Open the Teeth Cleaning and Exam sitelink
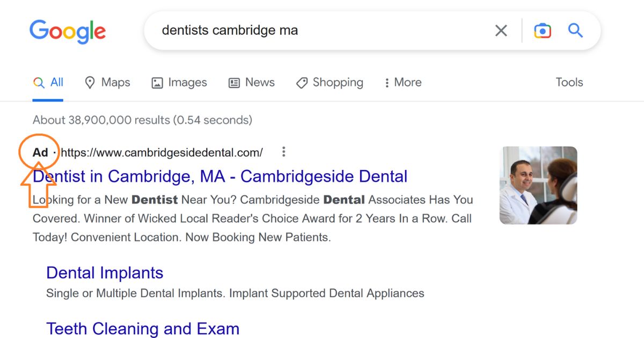The height and width of the screenshot is (338, 644). coord(143,328)
